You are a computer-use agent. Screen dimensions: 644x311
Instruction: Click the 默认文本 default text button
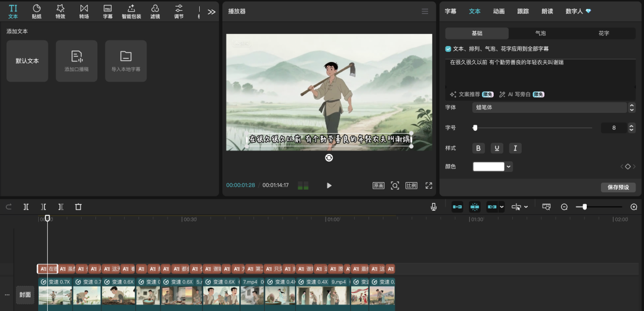[x=27, y=61]
